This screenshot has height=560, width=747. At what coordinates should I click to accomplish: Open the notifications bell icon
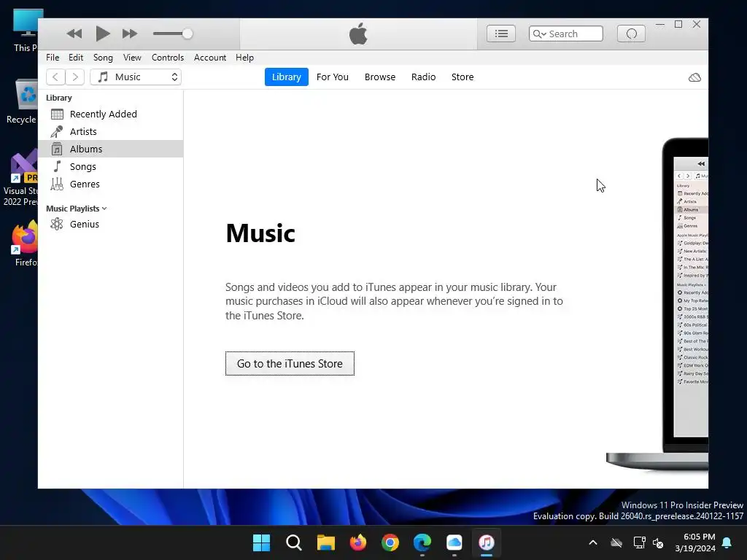[x=727, y=542]
